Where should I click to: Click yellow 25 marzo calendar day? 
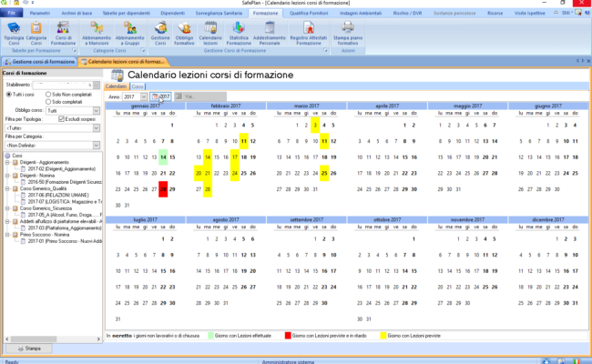pyautogui.click(x=324, y=173)
